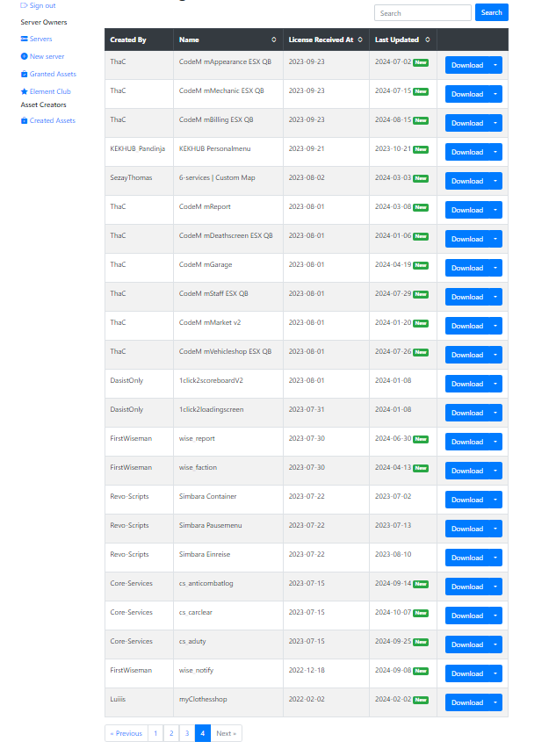Open the New server link
The width and height of the screenshot is (556, 756).
pos(47,56)
